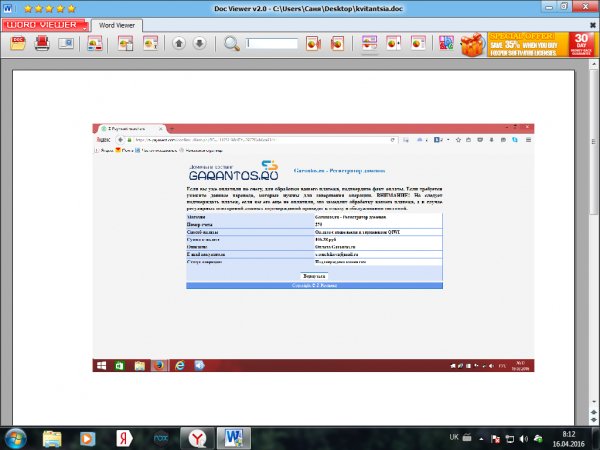Screen dimensions: 600x450
Task: Go to previous page with up arrow
Action: (179, 43)
